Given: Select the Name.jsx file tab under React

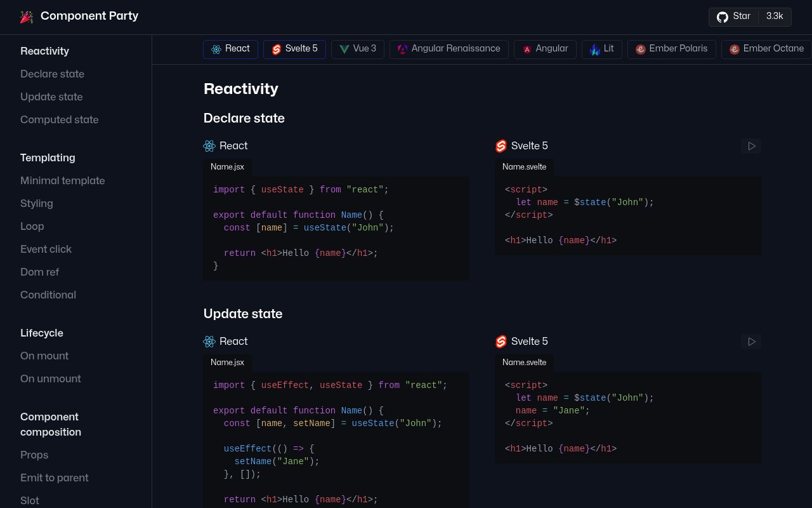Looking at the screenshot, I should 227,168.
